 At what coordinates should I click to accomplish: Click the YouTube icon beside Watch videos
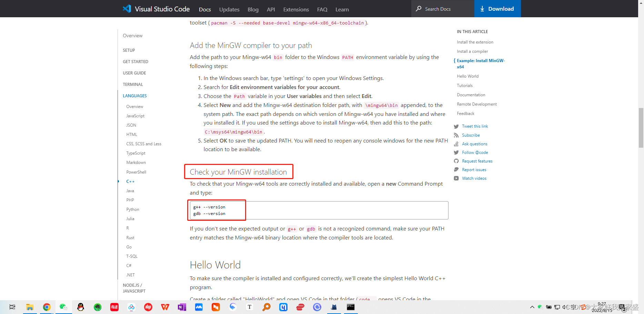(x=456, y=178)
